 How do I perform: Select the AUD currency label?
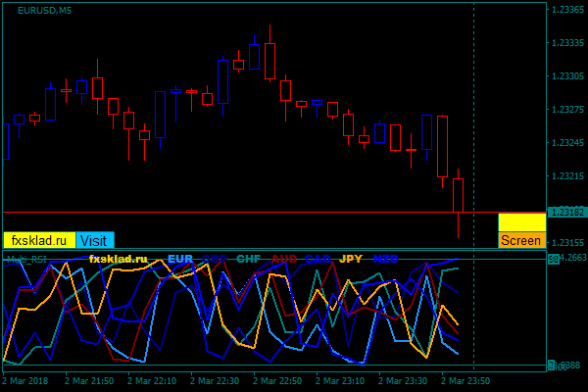[284, 259]
